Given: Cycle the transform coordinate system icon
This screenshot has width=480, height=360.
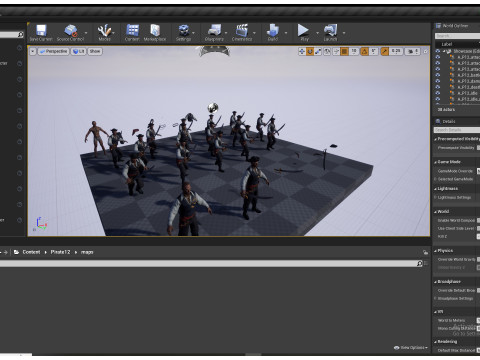Looking at the screenshot, I should click(327, 51).
